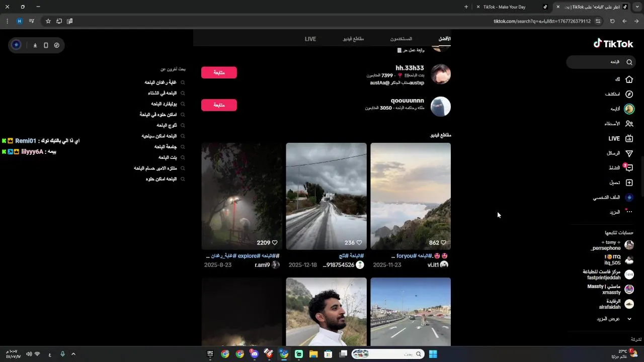This screenshot has height=362, width=644.
Task: Click the TikTok logo
Action: [x=613, y=44]
